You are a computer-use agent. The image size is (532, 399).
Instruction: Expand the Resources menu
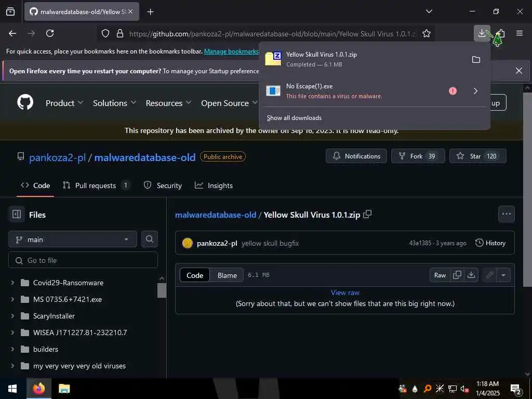168,103
